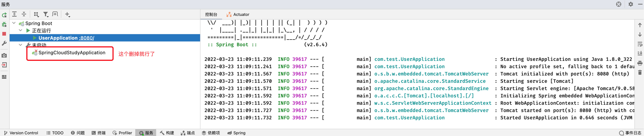Click the add service plus icon
644x136 pixels.
point(67,14)
